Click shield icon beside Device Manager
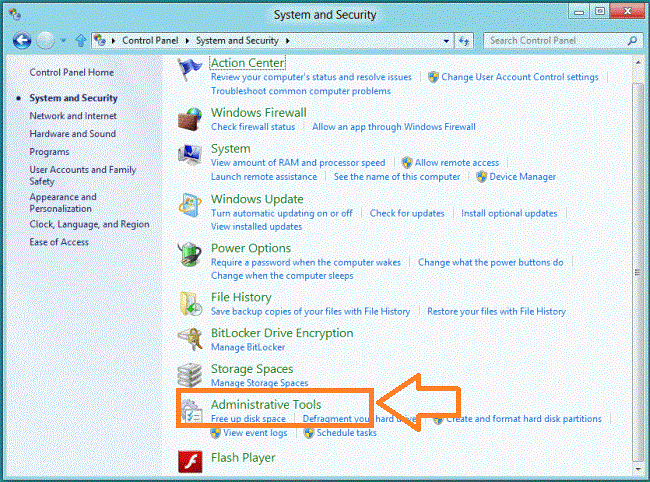 click(x=481, y=177)
